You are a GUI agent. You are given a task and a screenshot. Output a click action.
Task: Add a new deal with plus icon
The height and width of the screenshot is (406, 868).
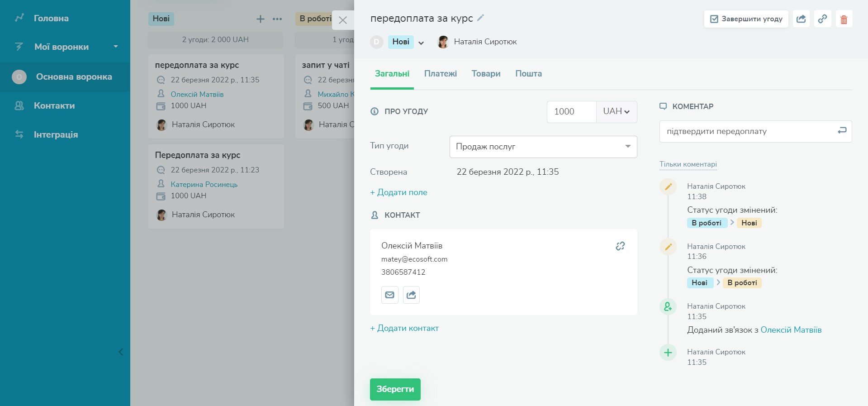tap(261, 19)
